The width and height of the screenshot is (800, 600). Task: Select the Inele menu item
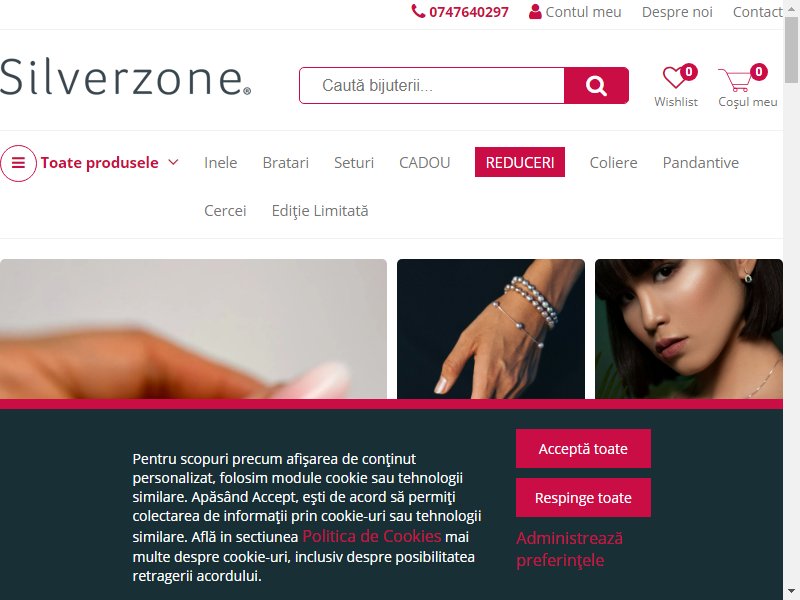click(x=220, y=163)
